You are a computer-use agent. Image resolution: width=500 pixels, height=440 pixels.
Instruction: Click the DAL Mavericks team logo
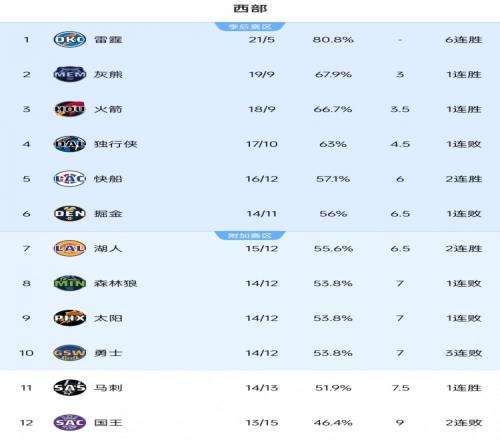tap(70, 144)
